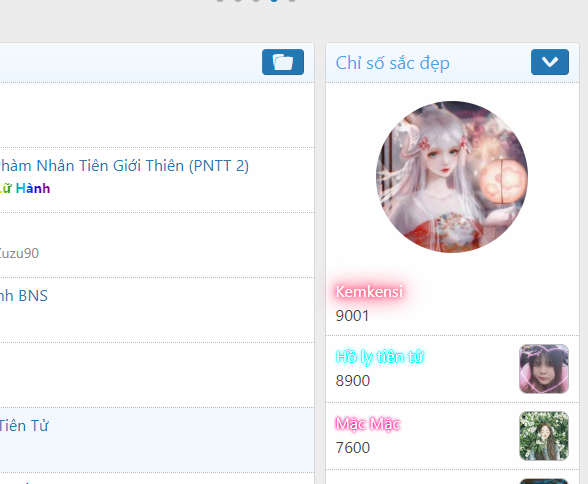
Task: Open the cropped avatar thumbnail below Mặc Mặc
Action: tap(544, 481)
